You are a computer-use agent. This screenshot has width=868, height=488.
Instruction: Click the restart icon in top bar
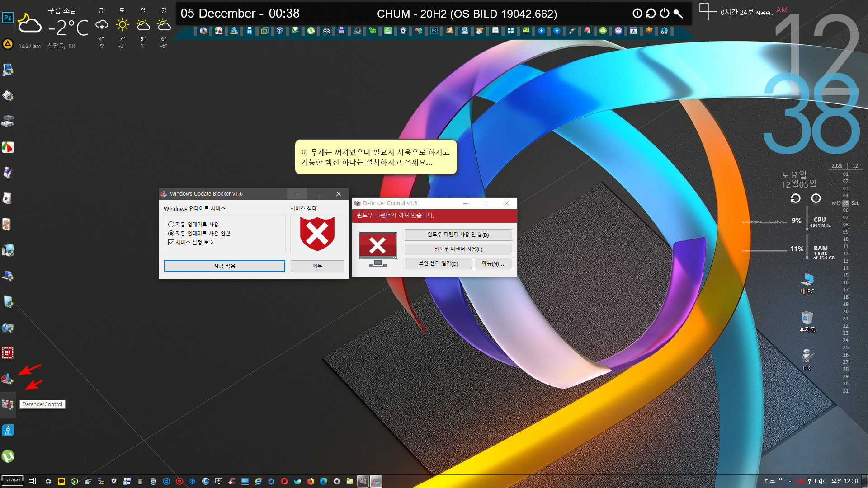pyautogui.click(x=651, y=14)
